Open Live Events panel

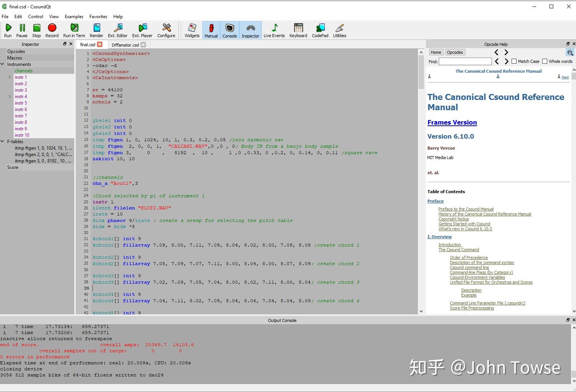274,30
